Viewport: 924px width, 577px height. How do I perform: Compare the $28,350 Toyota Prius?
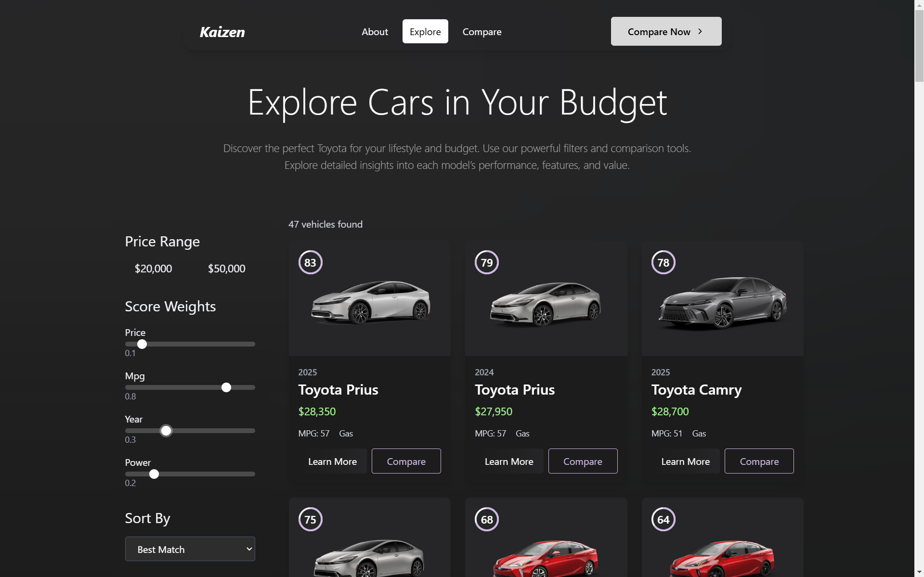click(x=406, y=462)
